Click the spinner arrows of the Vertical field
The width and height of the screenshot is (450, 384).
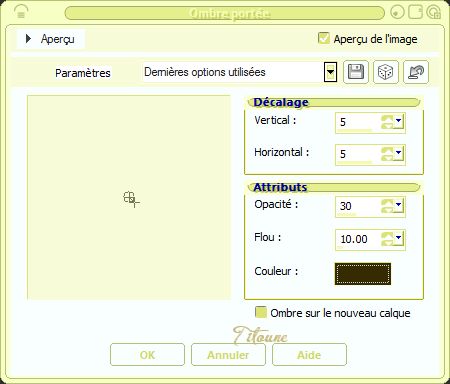click(x=387, y=122)
